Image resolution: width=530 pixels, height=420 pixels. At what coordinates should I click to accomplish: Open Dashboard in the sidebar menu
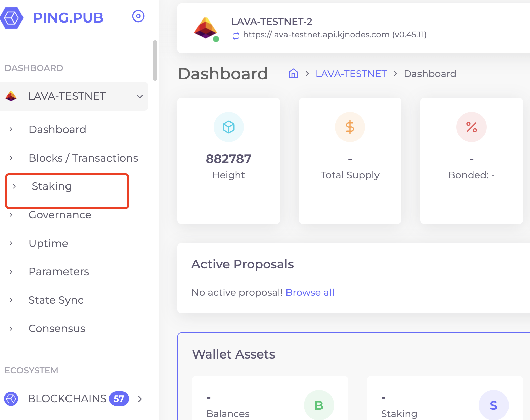(x=57, y=129)
